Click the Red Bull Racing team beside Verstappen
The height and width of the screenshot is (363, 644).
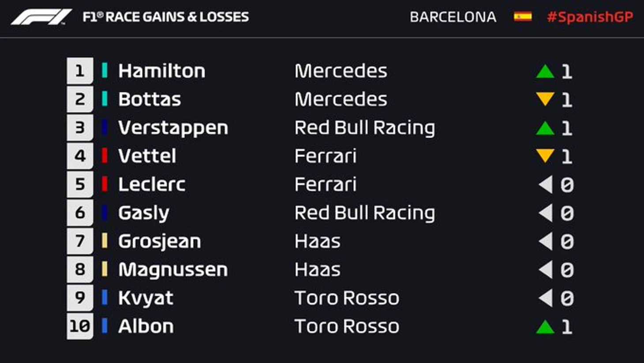[x=364, y=128]
